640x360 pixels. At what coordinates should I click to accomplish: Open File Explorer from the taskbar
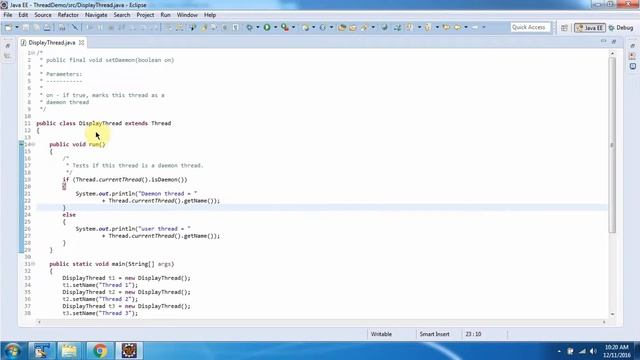point(69,351)
